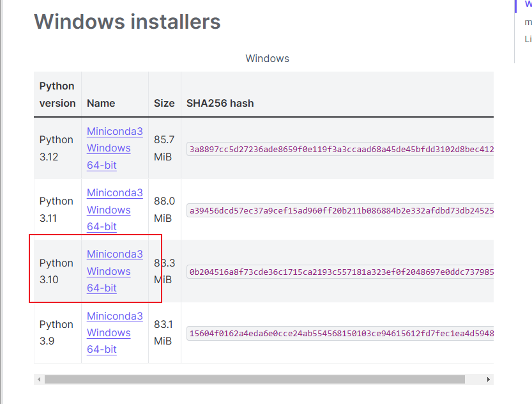Select the SHA256 hash starting with 0b204516
This screenshot has width=532, height=404.
(340, 272)
